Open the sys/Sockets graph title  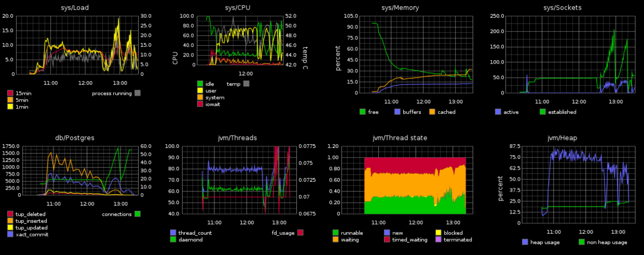tap(563, 8)
